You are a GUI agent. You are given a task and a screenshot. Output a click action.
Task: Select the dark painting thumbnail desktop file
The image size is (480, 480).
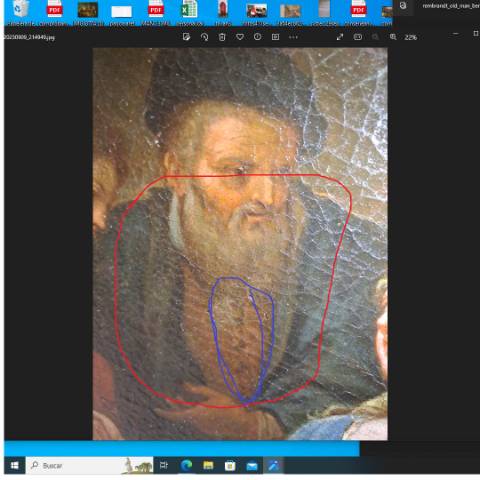[88, 13]
